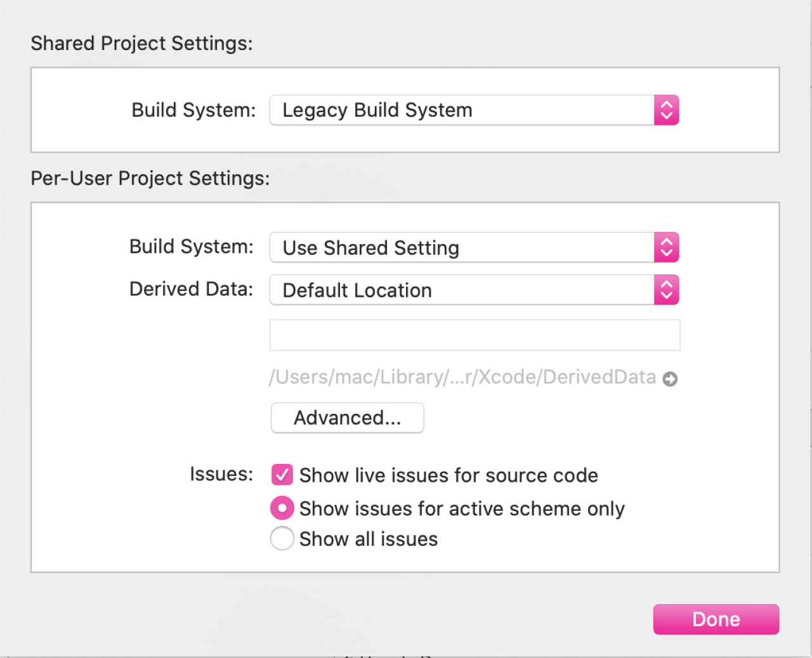Open the shared Build System dropdown via its chevron icon
Screen dimensions: 812x658
click(666, 110)
